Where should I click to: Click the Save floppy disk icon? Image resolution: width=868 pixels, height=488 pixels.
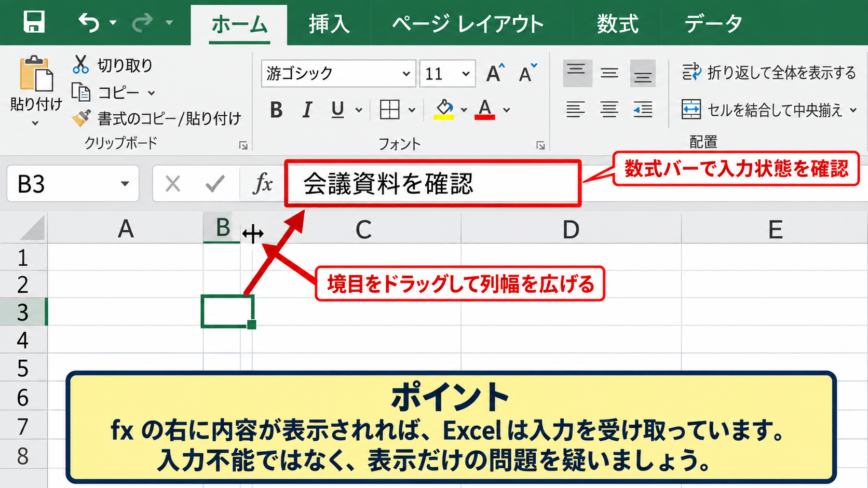pyautogui.click(x=34, y=22)
